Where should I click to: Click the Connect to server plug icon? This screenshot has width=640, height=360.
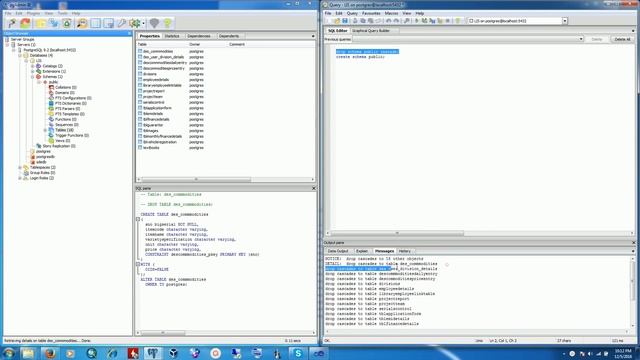pyautogui.click(x=12, y=23)
